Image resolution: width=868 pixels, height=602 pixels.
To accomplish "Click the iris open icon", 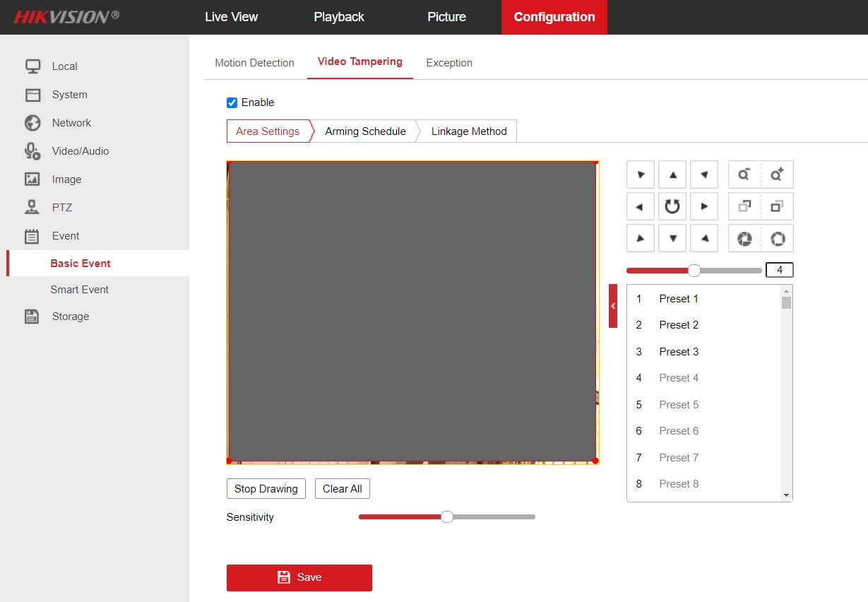I will (x=777, y=238).
